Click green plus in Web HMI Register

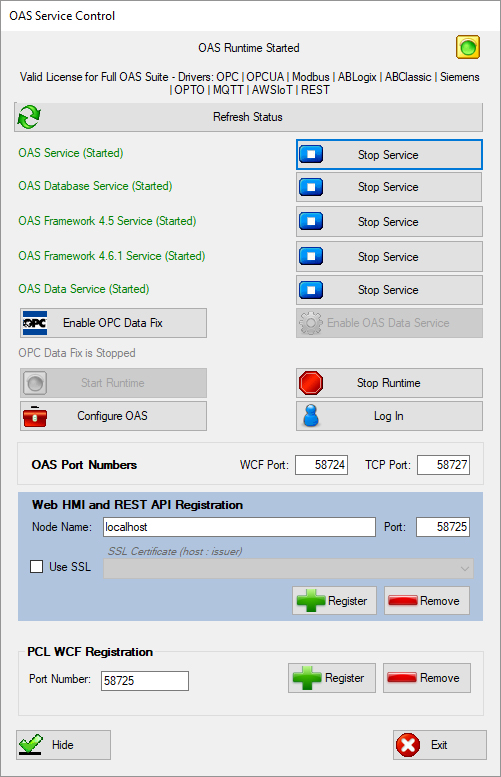(x=311, y=601)
